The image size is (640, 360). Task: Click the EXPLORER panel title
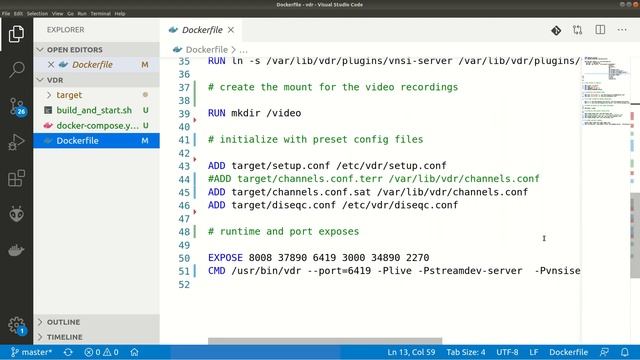(65, 30)
